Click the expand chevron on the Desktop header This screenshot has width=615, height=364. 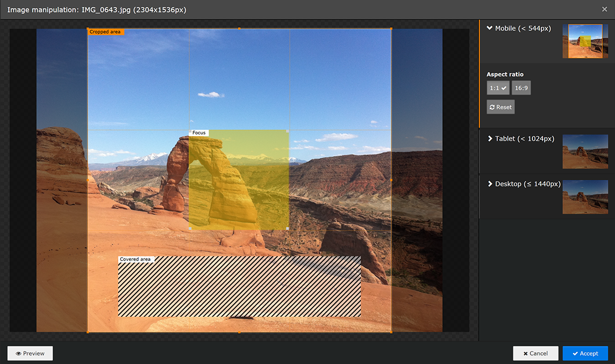tap(489, 184)
